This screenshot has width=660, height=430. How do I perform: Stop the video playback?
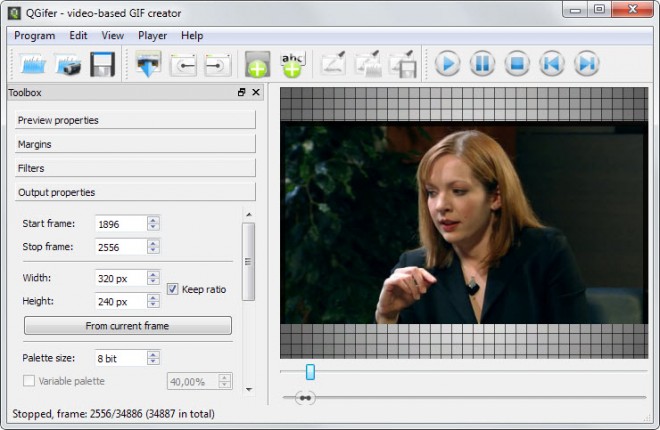[x=517, y=64]
